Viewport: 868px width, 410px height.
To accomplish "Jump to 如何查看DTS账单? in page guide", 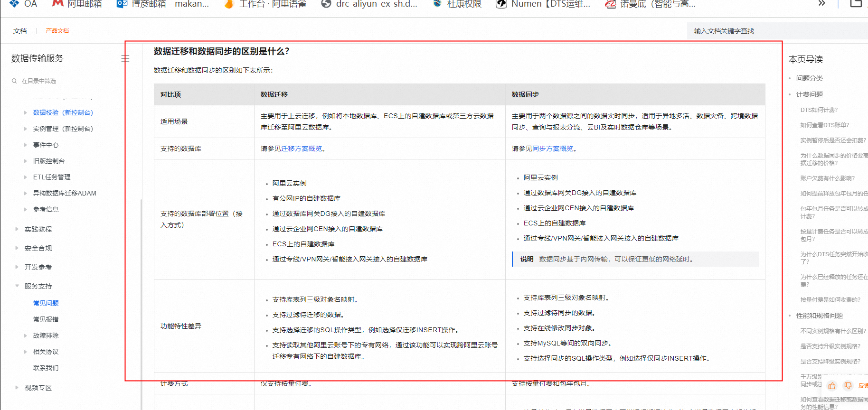I will 825,125.
